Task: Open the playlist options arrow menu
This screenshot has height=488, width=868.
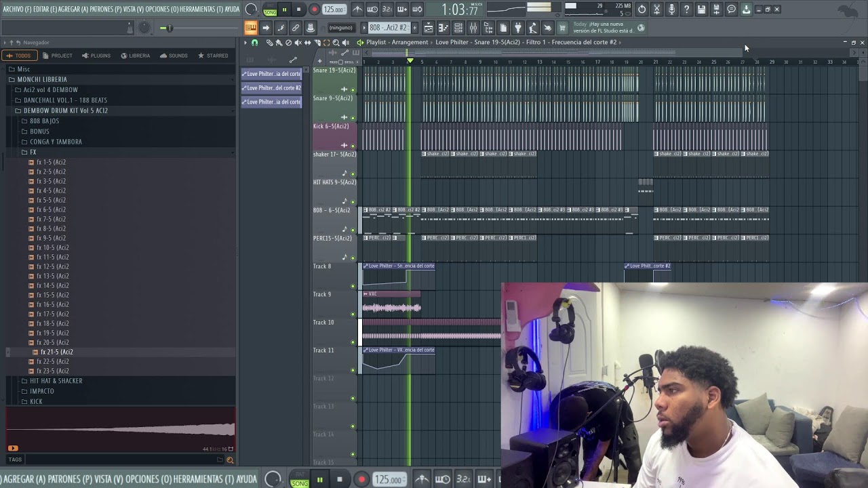Action: click(x=245, y=43)
